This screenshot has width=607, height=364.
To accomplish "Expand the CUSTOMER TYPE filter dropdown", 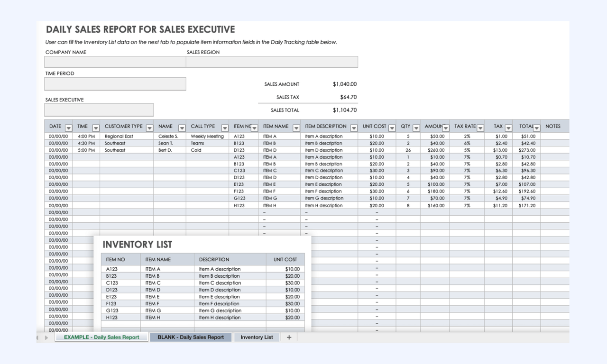I will [149, 128].
